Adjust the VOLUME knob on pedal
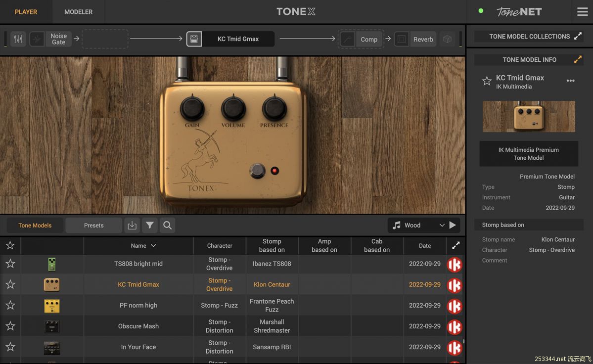The image size is (593, 364). tap(233, 108)
